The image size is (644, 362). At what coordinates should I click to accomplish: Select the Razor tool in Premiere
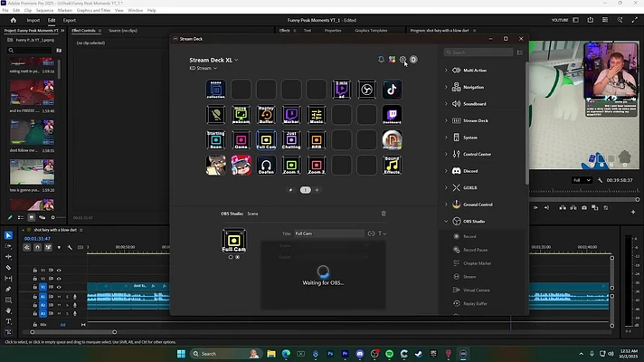tap(8, 268)
